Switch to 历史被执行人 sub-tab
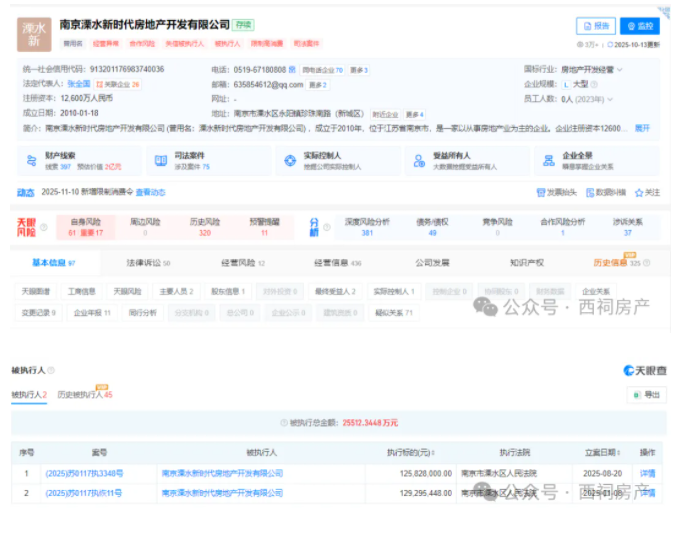674x540 pixels. (x=84, y=395)
